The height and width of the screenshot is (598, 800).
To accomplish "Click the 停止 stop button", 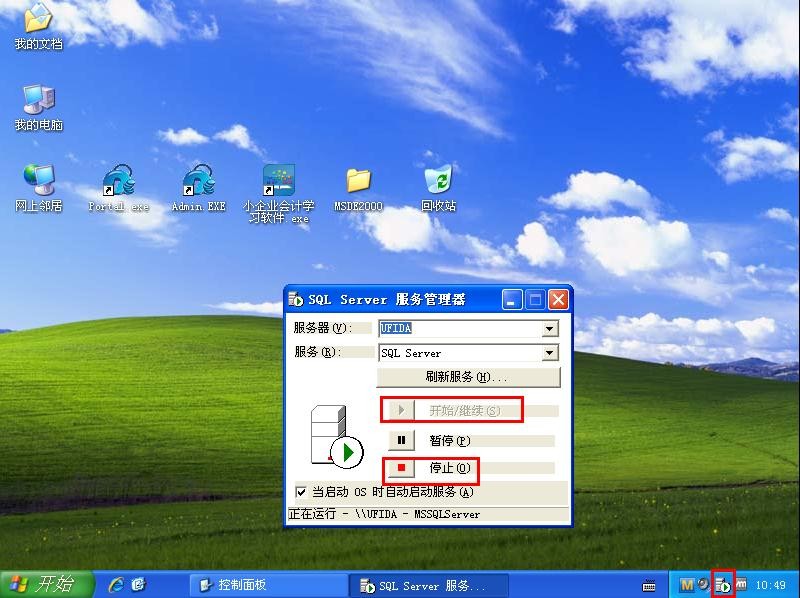I will (401, 468).
